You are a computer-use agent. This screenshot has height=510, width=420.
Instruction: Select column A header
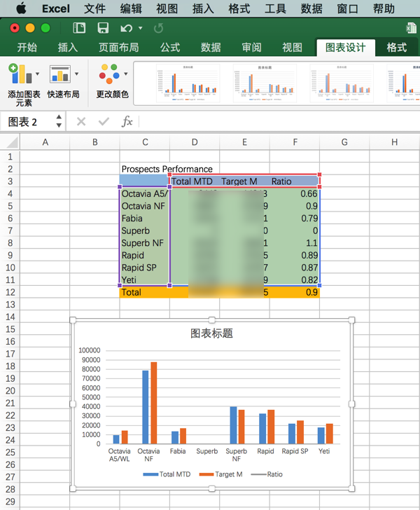[45, 142]
